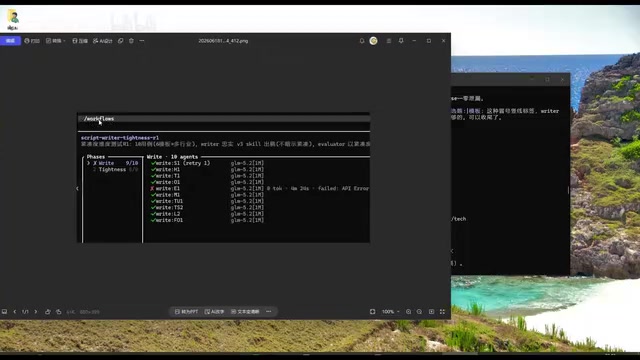Viewport: 640px width, 360px height.
Task: Go to previous page arrow in bottom bar
Action: tap(15, 311)
